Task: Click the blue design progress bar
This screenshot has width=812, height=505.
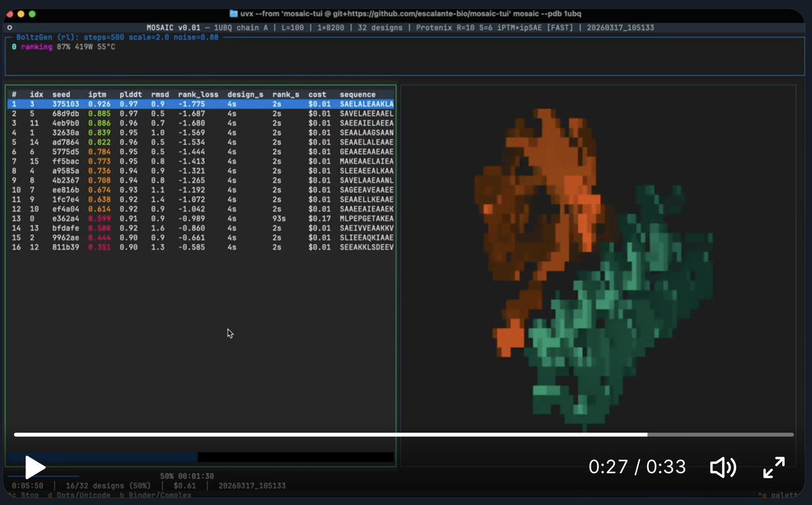Action: click(102, 458)
